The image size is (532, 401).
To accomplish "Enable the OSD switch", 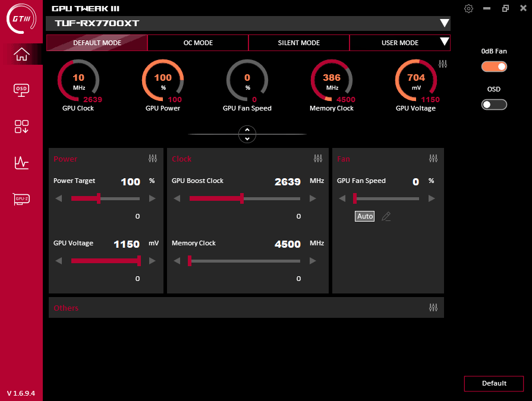I will (494, 105).
